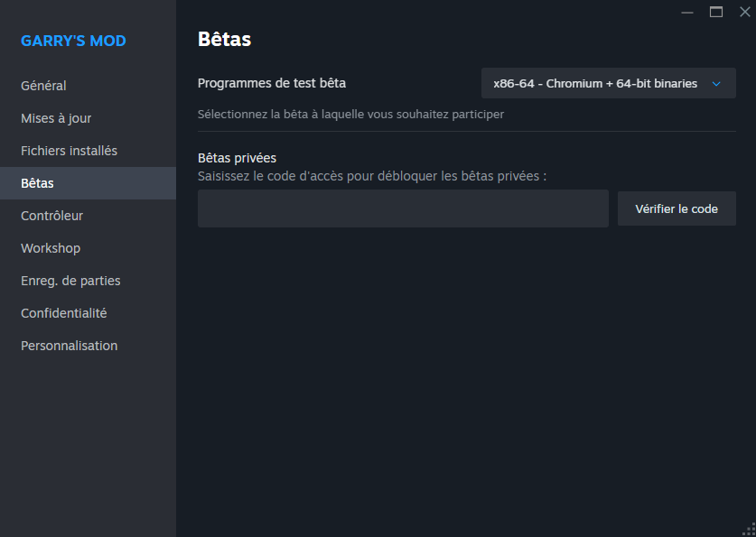Click the resize grip in the window corner
Screen dimensions: 756x537
pos(749,530)
